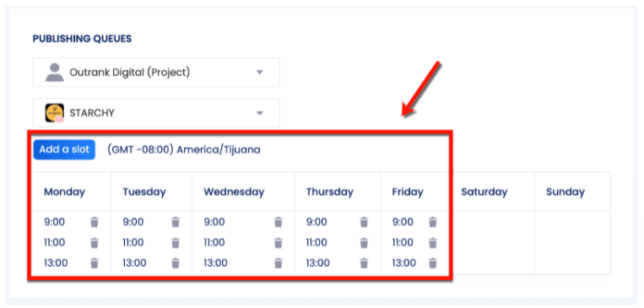Select the Friday 11:00 time value
644x308 pixels.
click(403, 243)
